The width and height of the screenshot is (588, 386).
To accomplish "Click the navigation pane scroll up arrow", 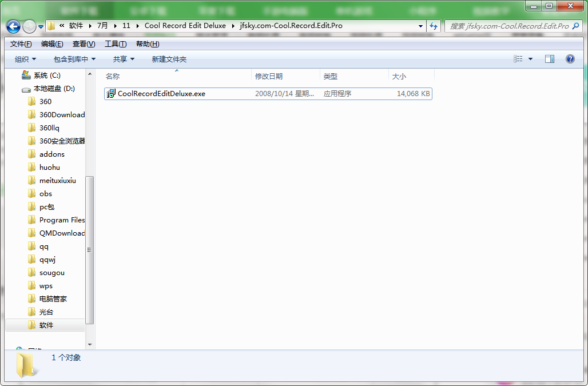I will 90,74.
